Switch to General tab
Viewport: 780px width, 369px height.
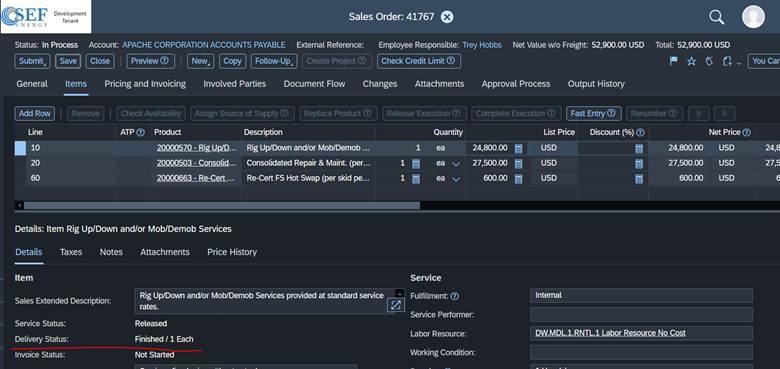(x=32, y=84)
